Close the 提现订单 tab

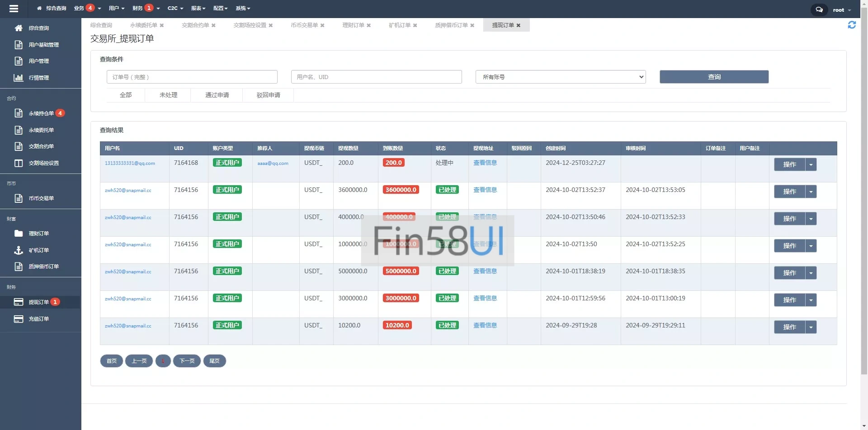519,25
